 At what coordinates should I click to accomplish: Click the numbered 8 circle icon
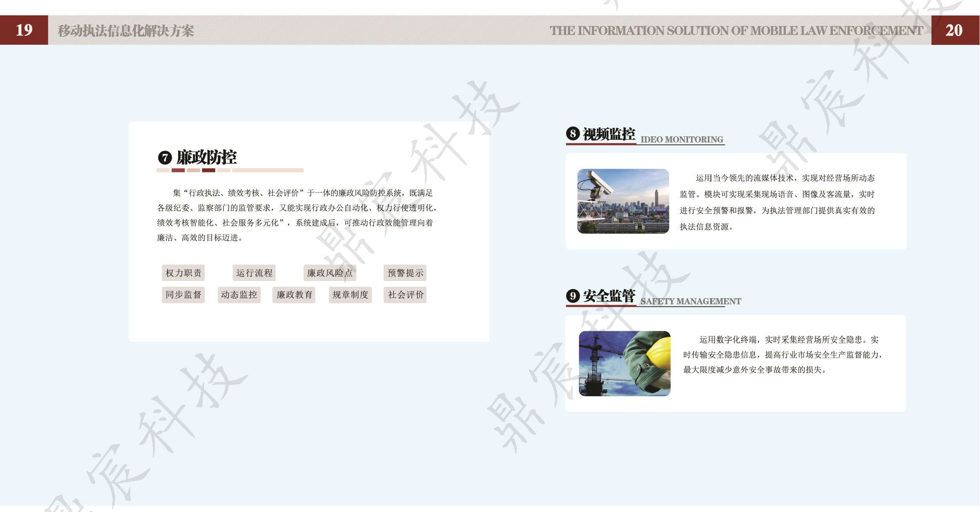(x=573, y=134)
